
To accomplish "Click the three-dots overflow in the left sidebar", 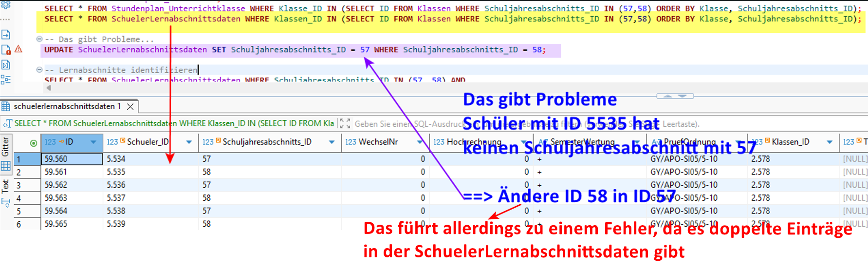I will point(5,19).
